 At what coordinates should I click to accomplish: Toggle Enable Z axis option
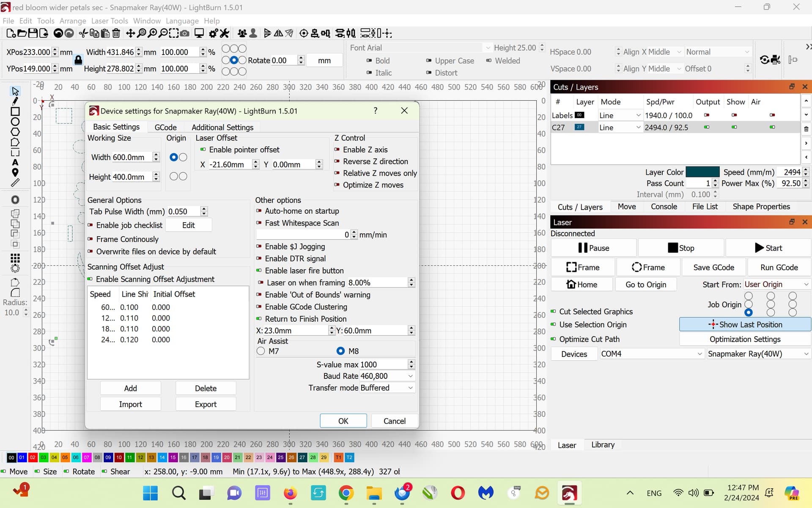point(361,150)
